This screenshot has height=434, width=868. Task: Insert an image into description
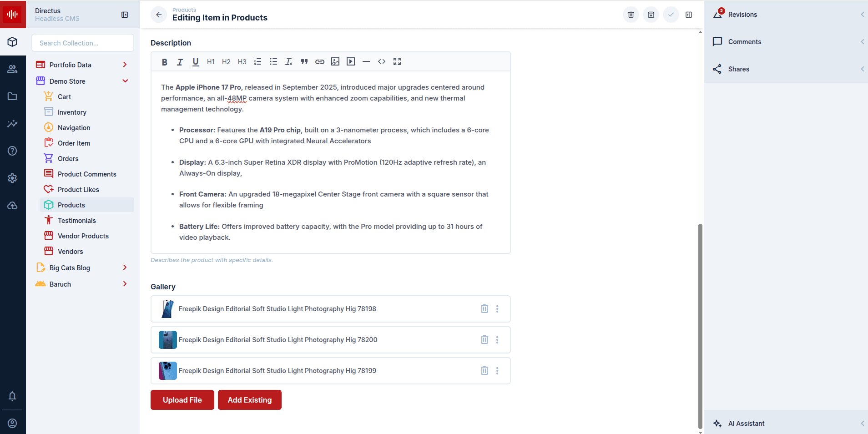tap(335, 62)
